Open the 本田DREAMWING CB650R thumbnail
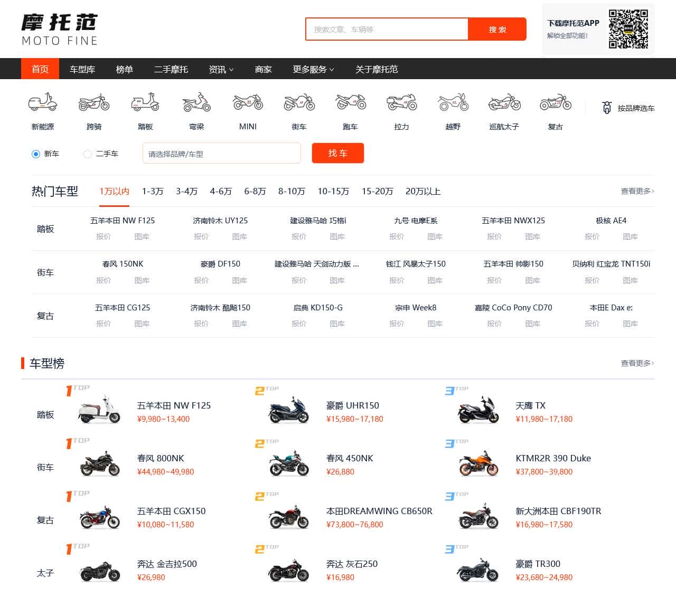This screenshot has height=616, width=676. (288, 517)
